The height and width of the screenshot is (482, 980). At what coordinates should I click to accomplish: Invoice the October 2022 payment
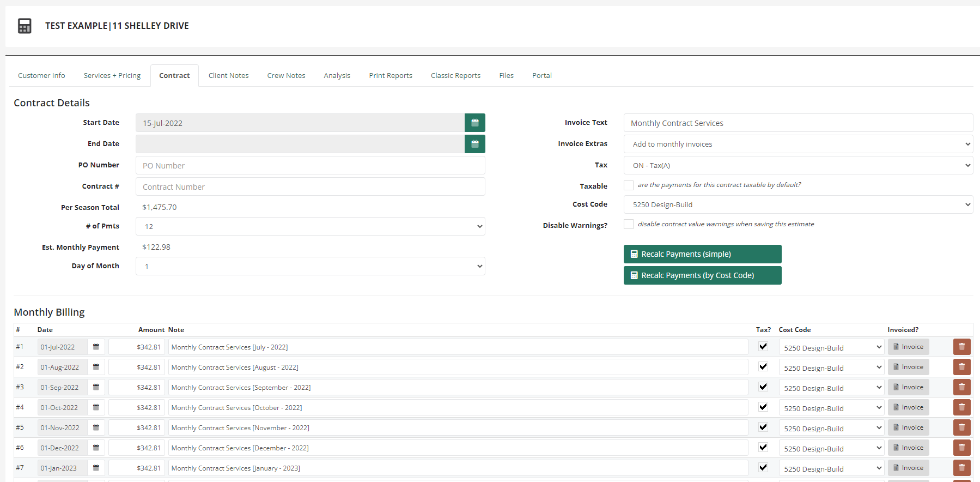908,407
